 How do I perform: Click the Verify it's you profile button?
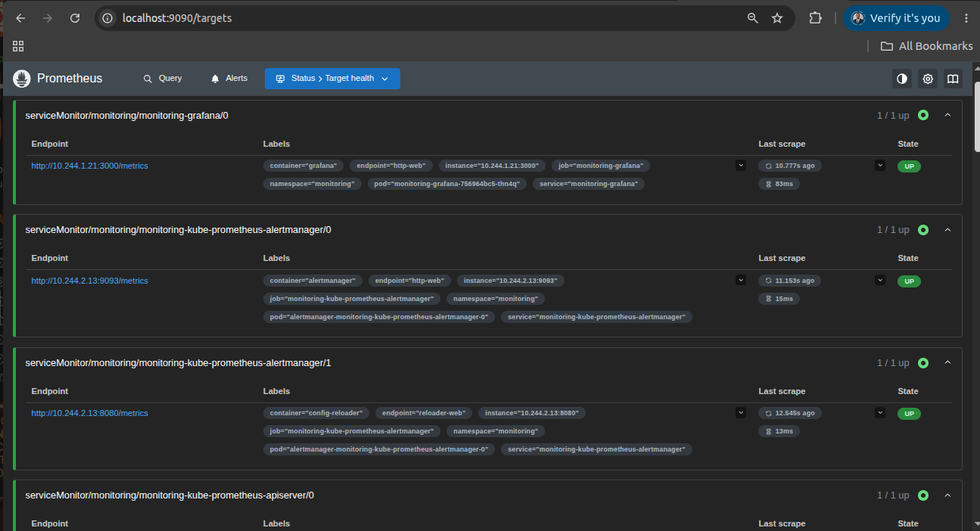(x=896, y=18)
